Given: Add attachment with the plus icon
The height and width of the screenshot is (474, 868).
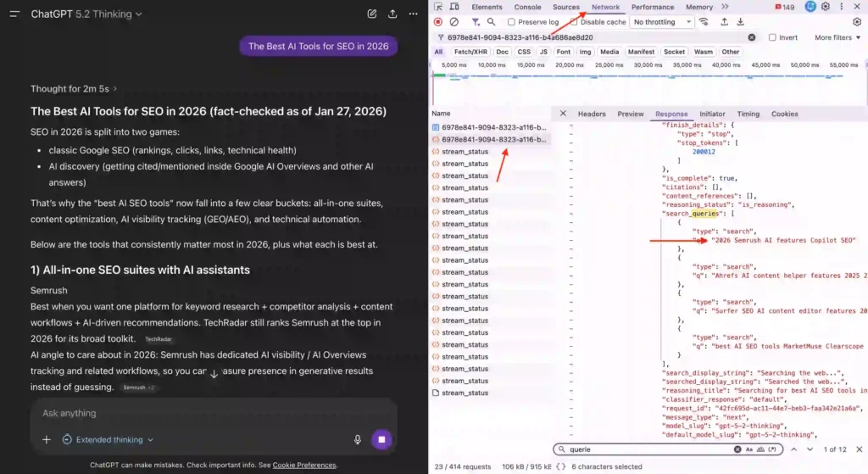Looking at the screenshot, I should click(47, 440).
